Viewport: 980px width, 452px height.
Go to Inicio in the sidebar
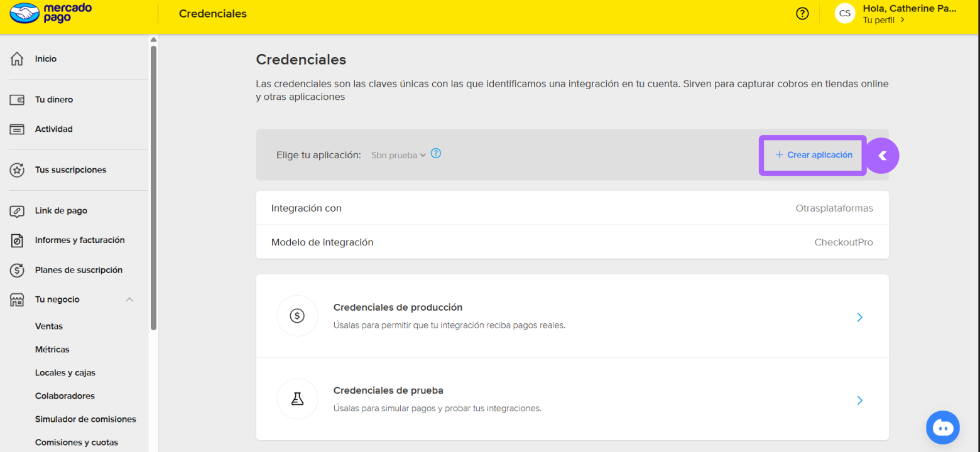pyautogui.click(x=46, y=59)
